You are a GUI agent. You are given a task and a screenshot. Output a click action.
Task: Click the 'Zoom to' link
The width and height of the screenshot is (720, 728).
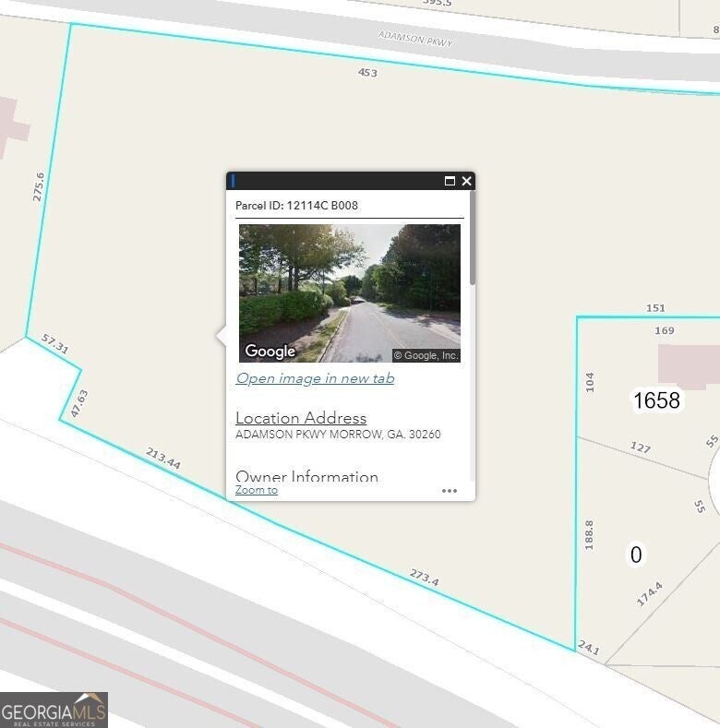click(x=257, y=490)
